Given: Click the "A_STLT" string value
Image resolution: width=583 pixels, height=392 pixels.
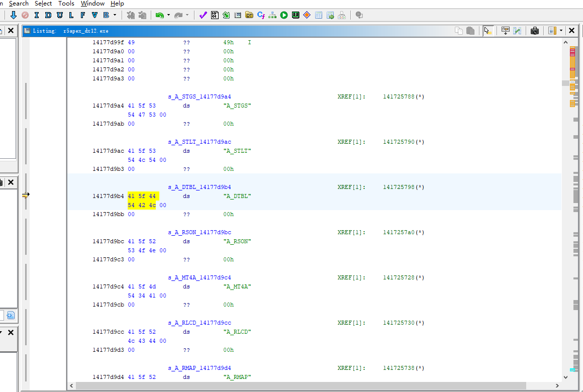Looking at the screenshot, I should pos(237,151).
